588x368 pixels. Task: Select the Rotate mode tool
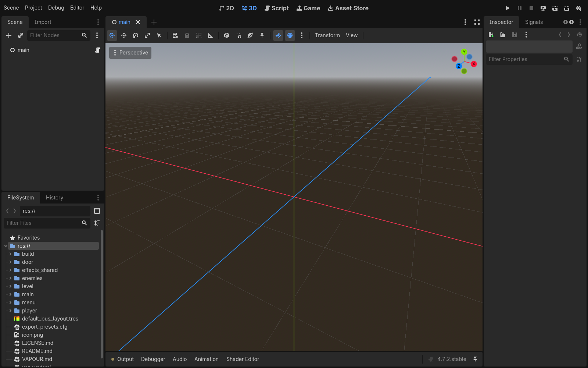pos(136,35)
